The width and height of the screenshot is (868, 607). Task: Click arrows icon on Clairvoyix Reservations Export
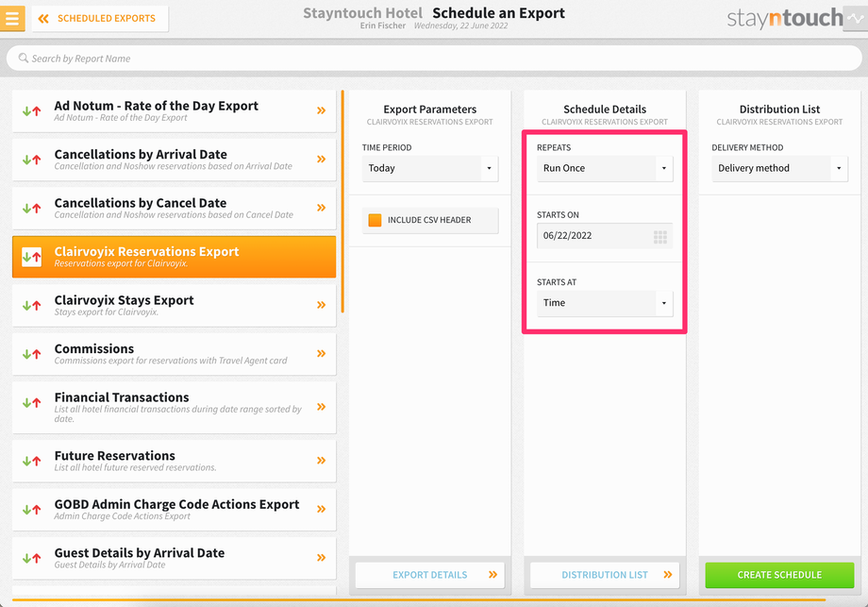[x=31, y=257]
